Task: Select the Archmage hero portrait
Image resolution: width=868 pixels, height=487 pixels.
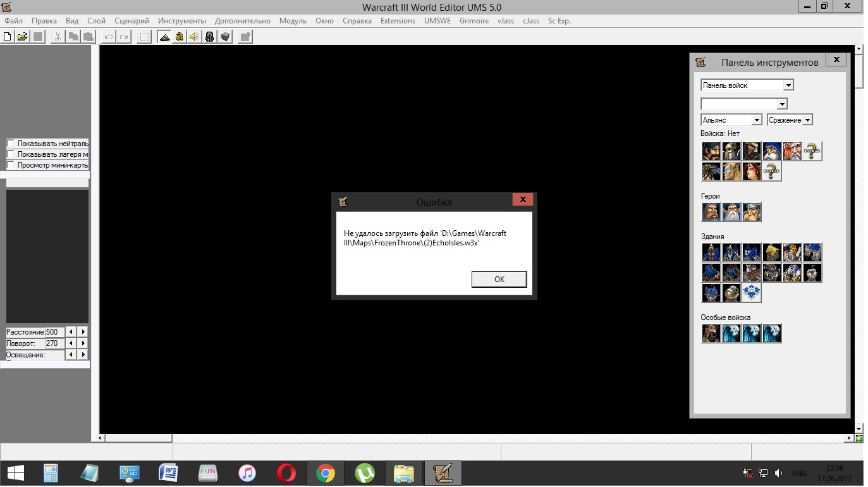Action: coord(731,212)
